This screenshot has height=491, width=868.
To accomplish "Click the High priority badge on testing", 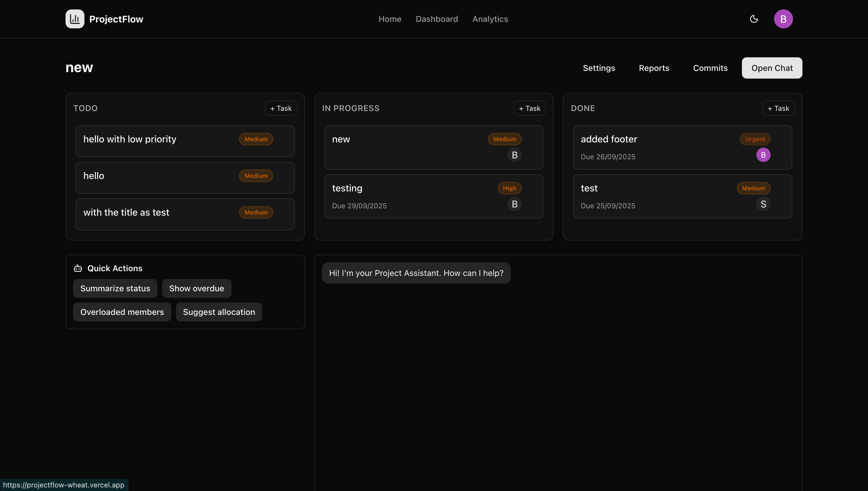I will point(510,188).
